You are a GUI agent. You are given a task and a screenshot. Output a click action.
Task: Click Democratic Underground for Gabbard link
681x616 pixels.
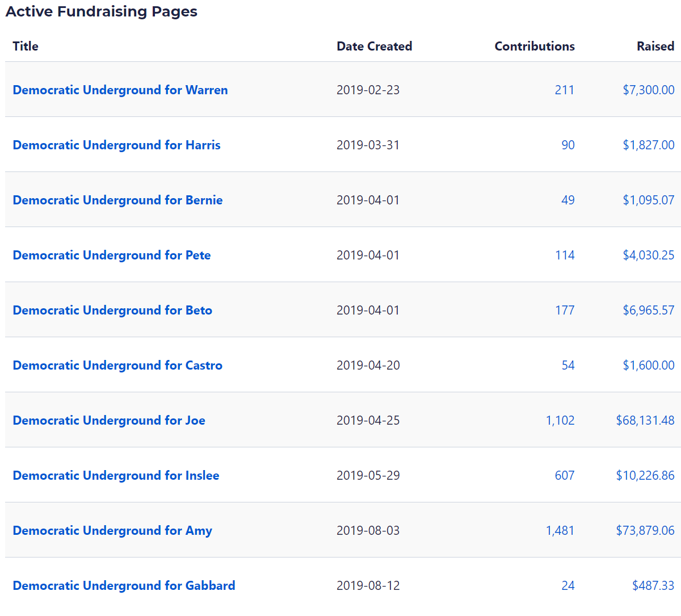point(124,585)
